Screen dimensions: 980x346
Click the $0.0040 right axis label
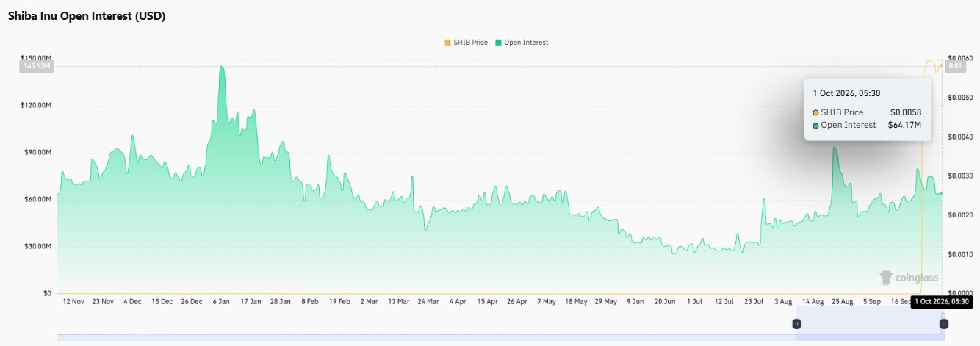coord(960,137)
